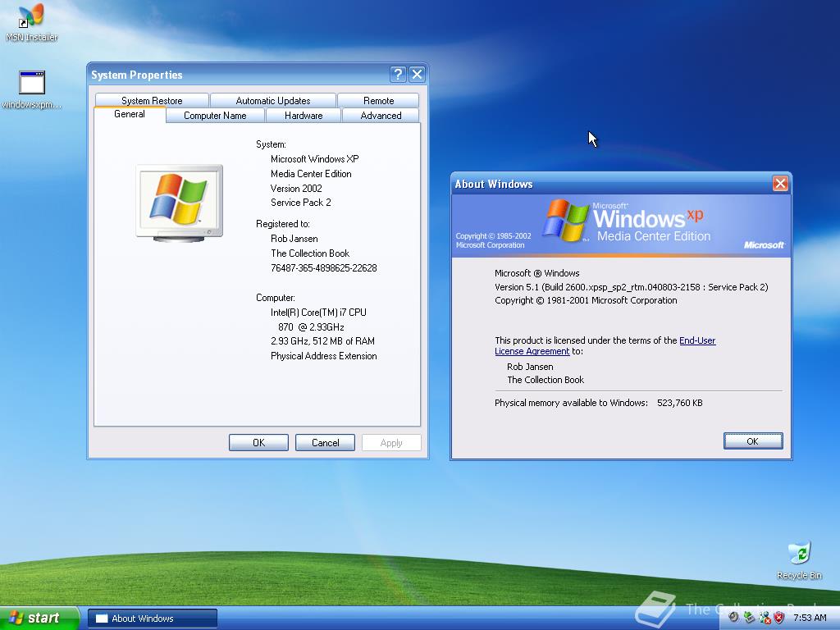Click 'The Collection Book' in System Properties
The height and width of the screenshot is (630, 840).
click(x=309, y=253)
